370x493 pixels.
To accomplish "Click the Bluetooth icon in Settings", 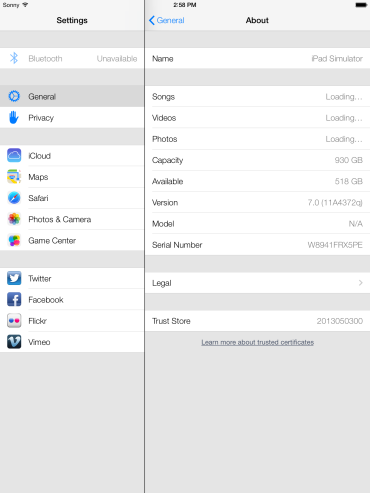I will [14, 58].
